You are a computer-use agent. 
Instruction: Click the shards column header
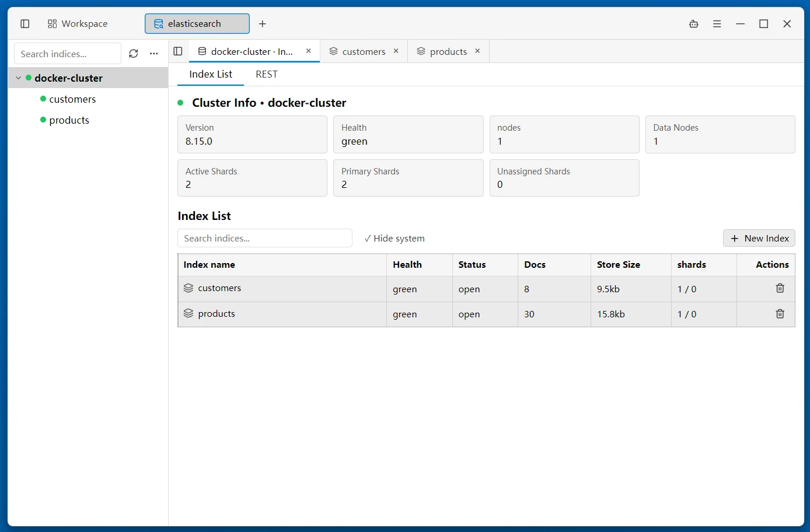[x=704, y=265]
